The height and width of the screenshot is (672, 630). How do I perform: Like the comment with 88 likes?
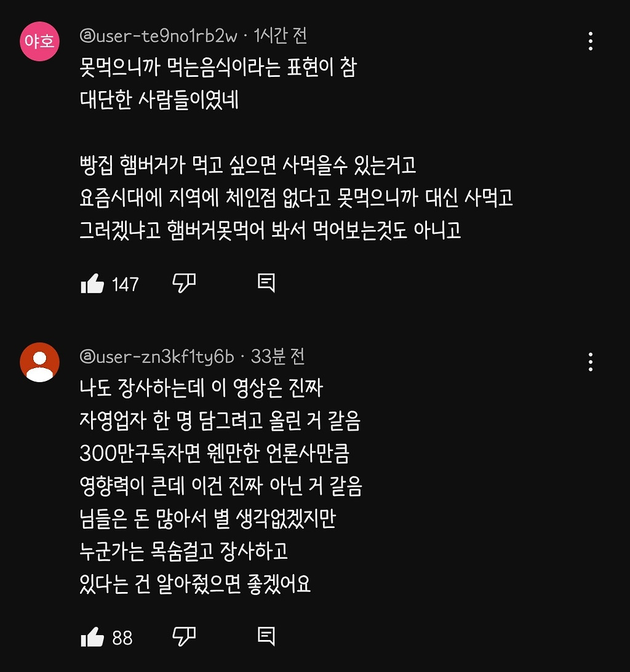pyautogui.click(x=92, y=636)
